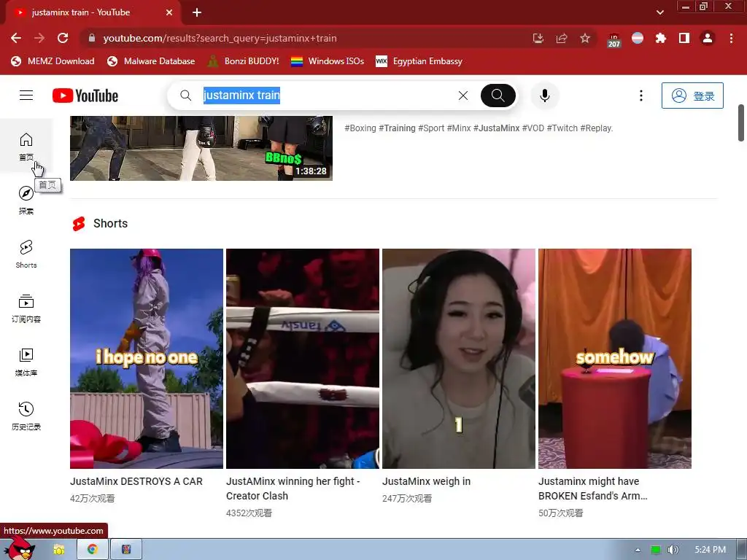Open Library (媒体库) in sidebar
Image resolution: width=747 pixels, height=560 pixels.
[26, 362]
